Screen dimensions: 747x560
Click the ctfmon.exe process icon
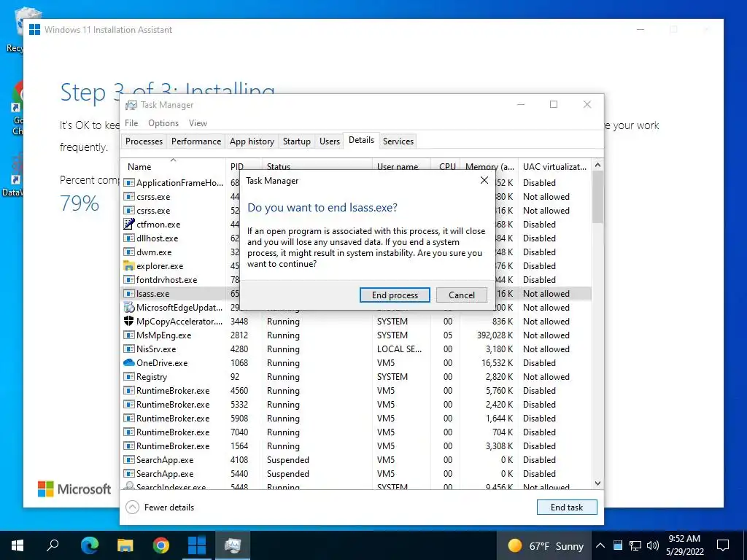point(128,224)
